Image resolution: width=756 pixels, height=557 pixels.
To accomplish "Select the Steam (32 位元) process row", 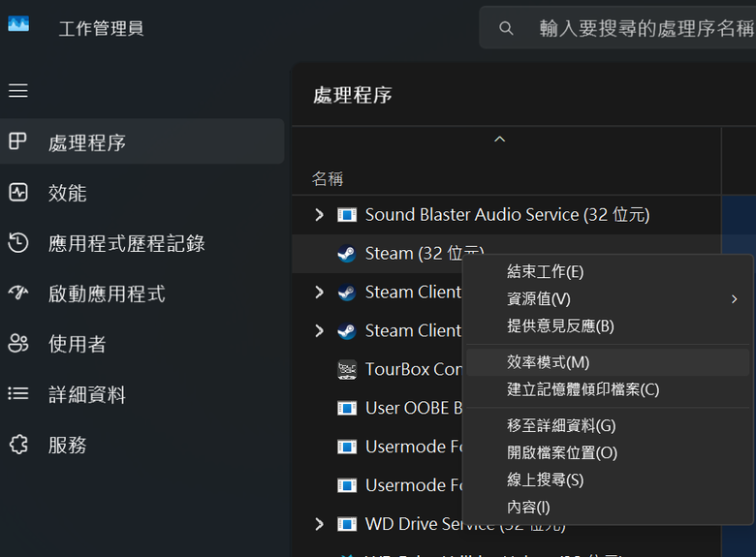I will (x=506, y=254).
